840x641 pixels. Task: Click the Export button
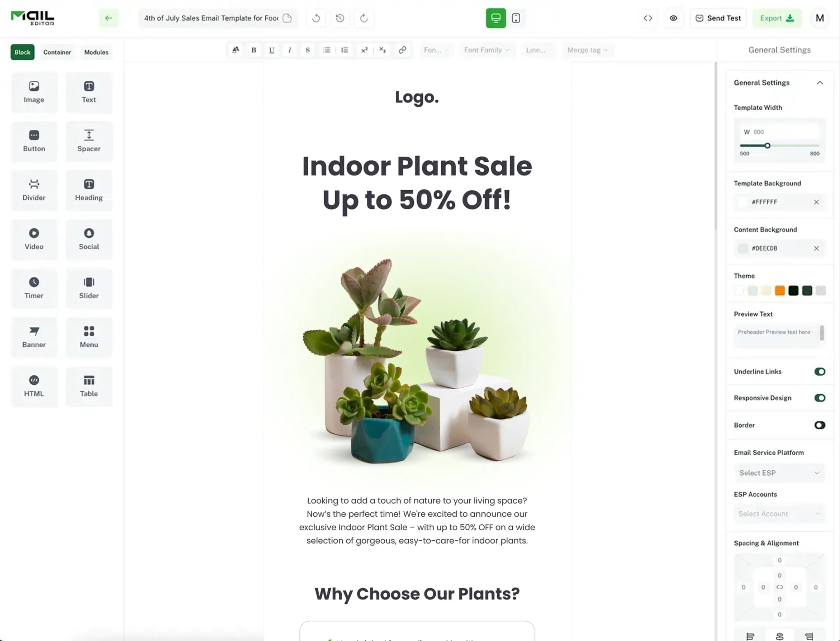(777, 18)
